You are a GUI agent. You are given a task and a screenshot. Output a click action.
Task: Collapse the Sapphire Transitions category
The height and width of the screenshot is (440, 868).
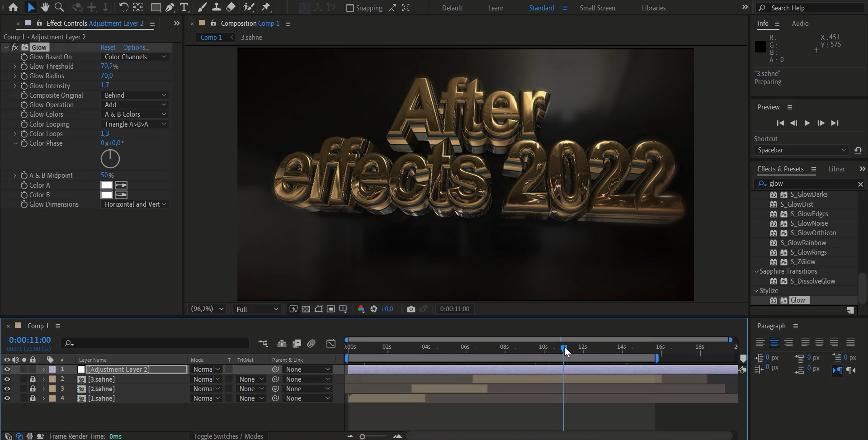click(756, 271)
